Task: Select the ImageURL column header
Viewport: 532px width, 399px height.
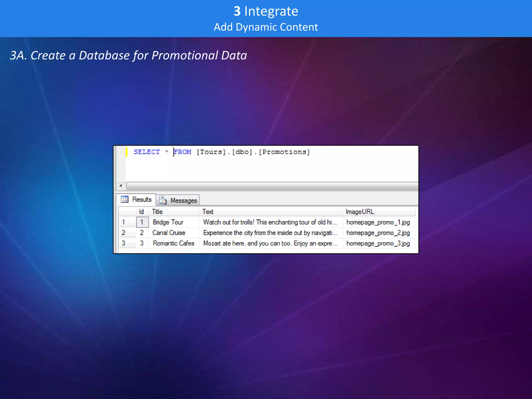Action: point(379,212)
